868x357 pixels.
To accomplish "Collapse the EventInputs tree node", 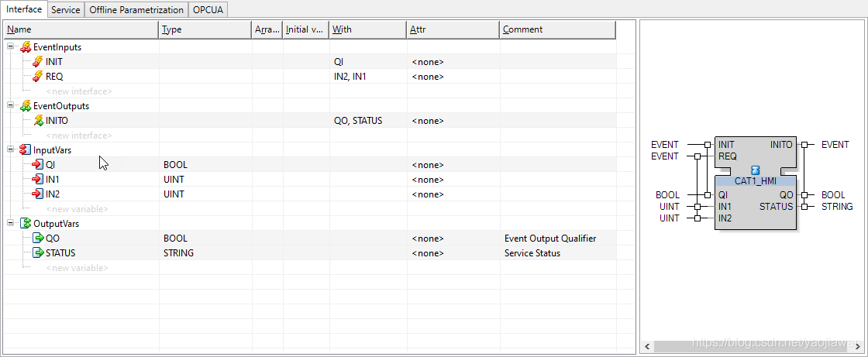I will 11,47.
